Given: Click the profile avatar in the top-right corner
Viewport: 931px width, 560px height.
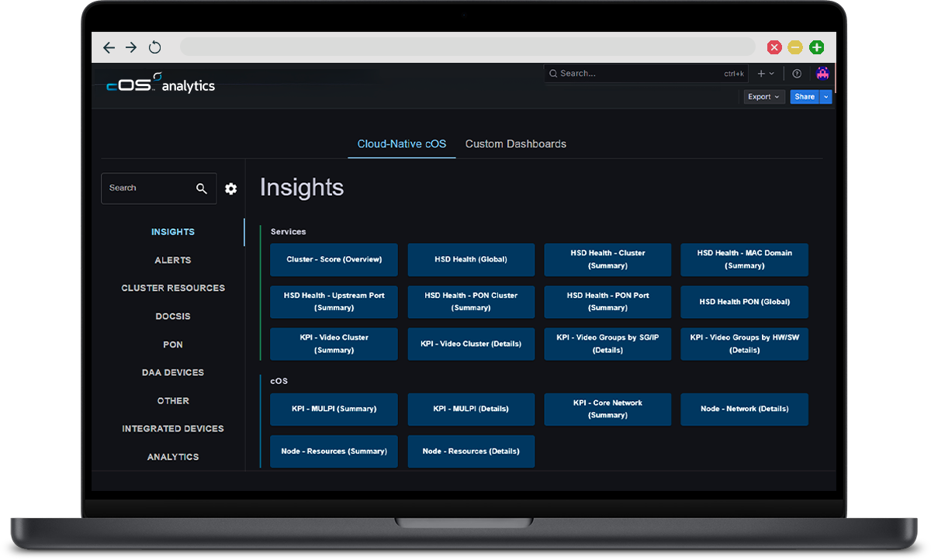Looking at the screenshot, I should click(822, 73).
